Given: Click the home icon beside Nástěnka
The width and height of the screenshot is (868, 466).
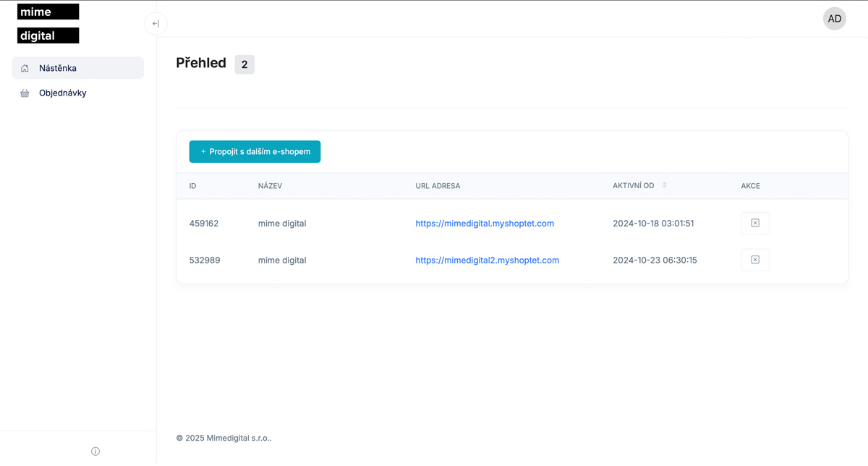Looking at the screenshot, I should [25, 68].
